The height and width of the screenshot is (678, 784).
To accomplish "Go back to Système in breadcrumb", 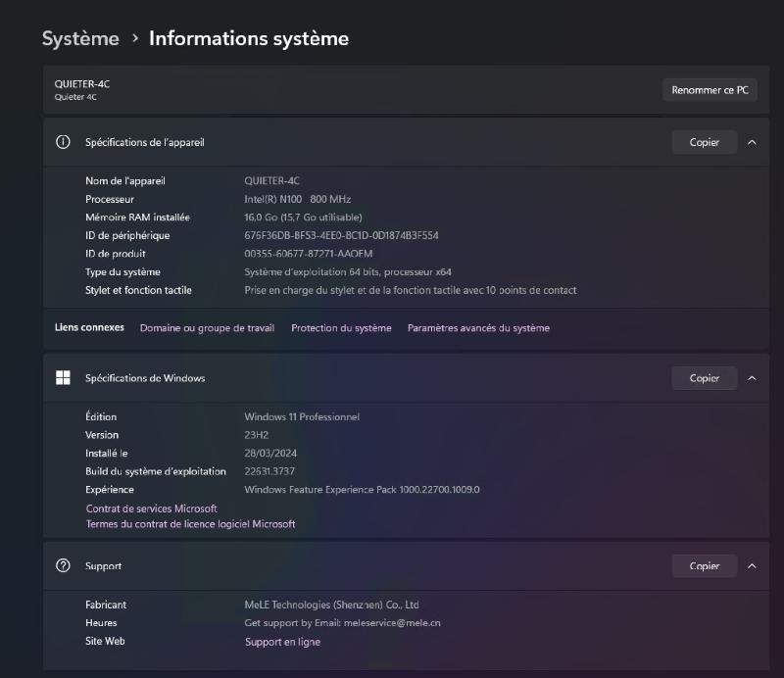I will tap(80, 38).
